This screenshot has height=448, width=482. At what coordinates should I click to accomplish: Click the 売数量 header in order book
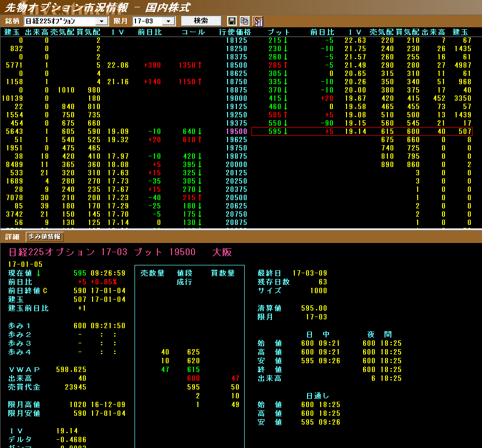(153, 273)
